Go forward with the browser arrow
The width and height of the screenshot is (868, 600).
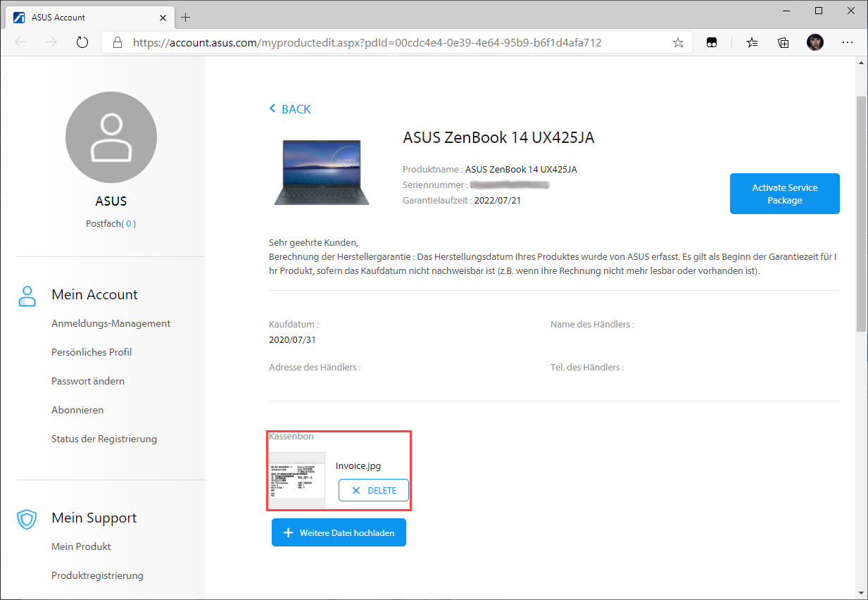51,42
